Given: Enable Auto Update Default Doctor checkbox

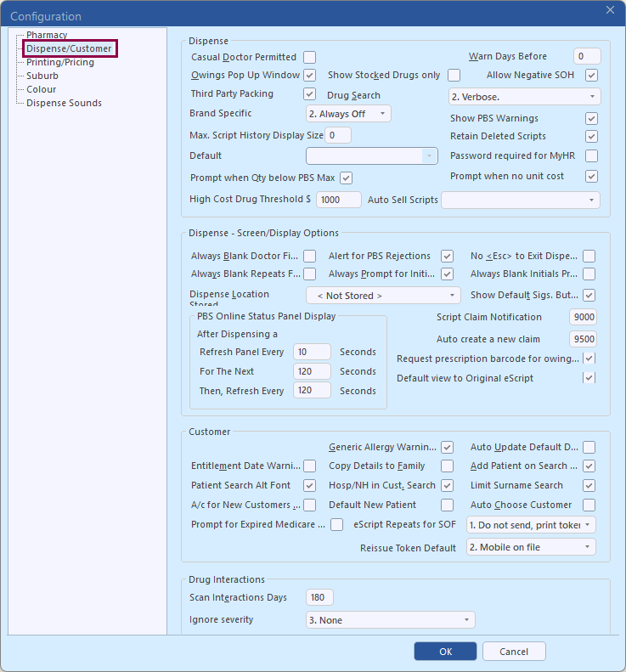Looking at the screenshot, I should (x=589, y=448).
